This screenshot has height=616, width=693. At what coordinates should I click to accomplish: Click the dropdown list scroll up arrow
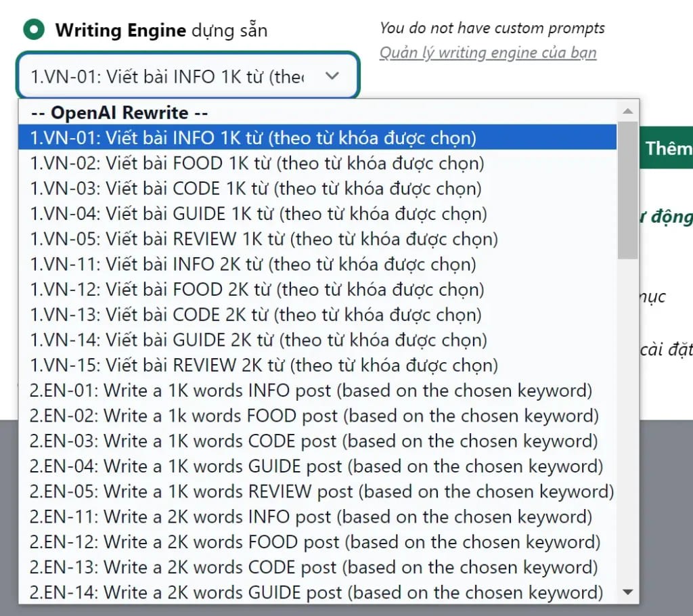(x=628, y=110)
